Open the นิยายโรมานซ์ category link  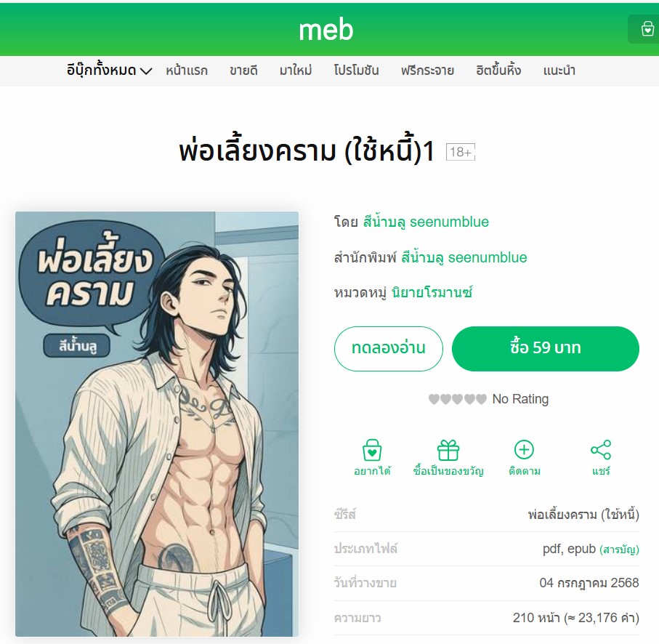432,293
